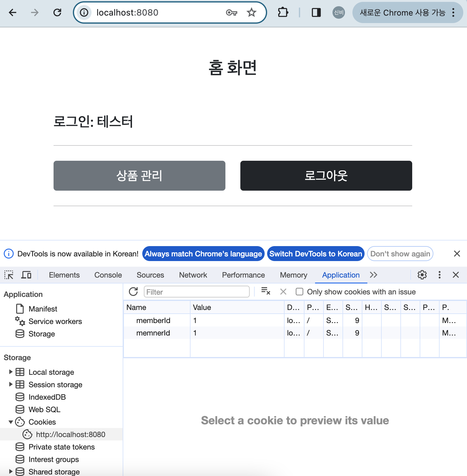The height and width of the screenshot is (476, 467).
Task: Close the DevTools panel
Action: pos(456,275)
